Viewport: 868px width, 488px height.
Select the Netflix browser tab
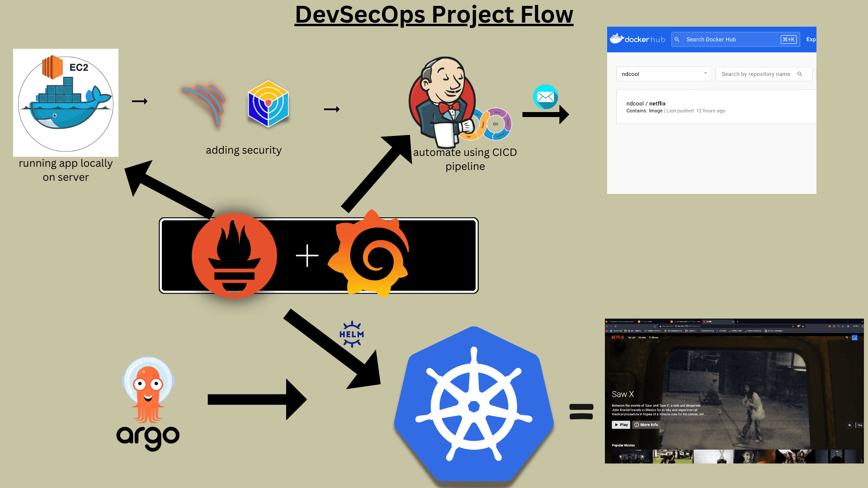point(718,322)
